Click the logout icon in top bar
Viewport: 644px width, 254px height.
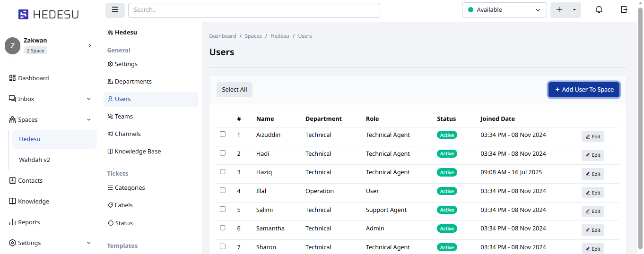[624, 10]
